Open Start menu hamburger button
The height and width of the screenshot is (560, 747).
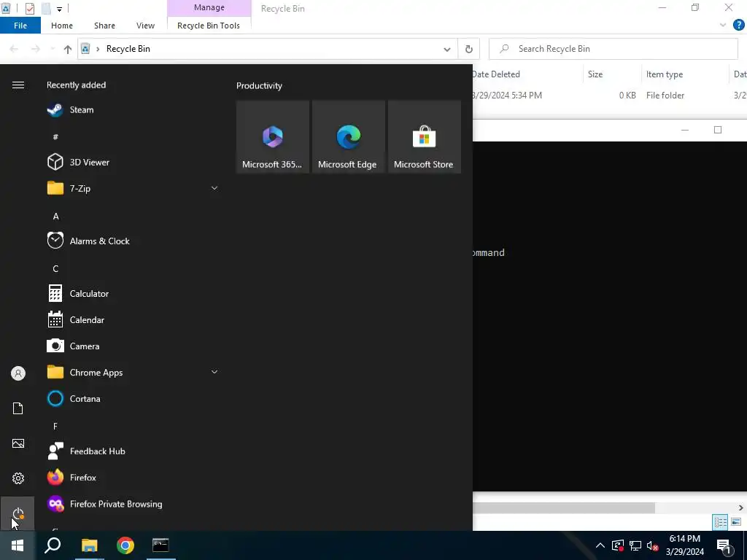(18, 85)
